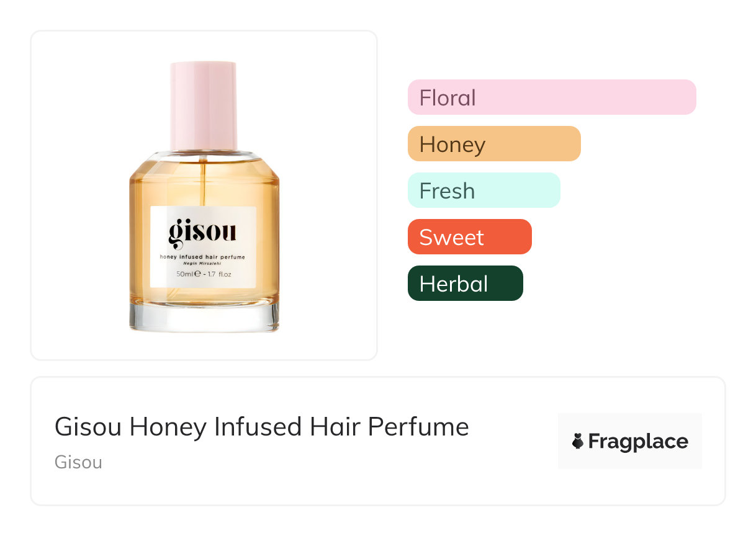The image size is (756, 536).
Task: Select the Honey accord bar
Action: (493, 144)
